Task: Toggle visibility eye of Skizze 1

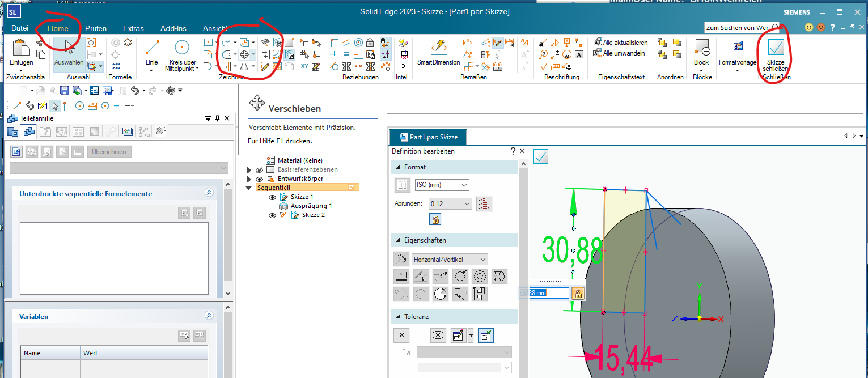Action: 272,197
